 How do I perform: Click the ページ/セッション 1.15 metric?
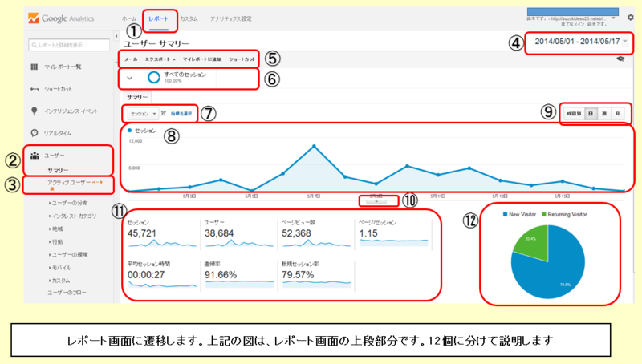(x=393, y=235)
